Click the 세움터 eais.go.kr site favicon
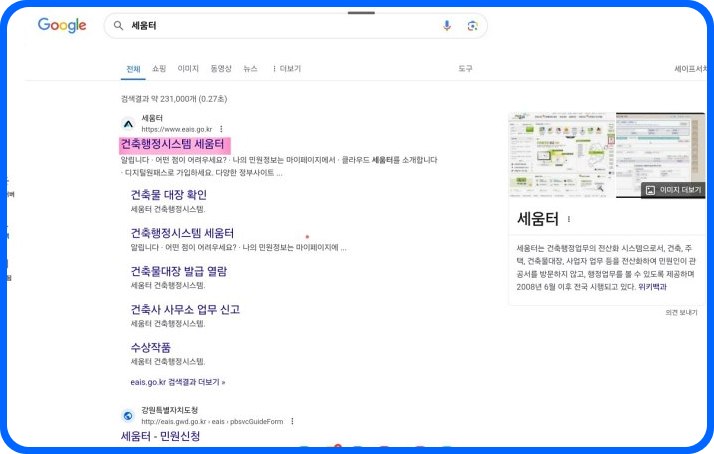 pyautogui.click(x=128, y=124)
